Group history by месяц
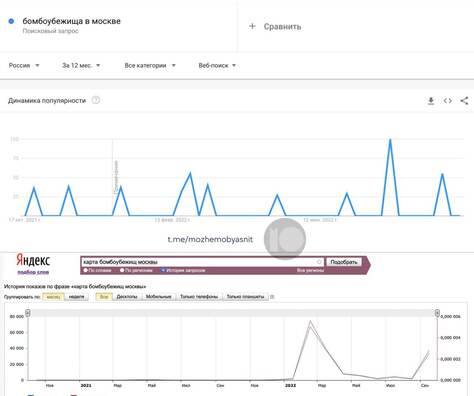The height and width of the screenshot is (396, 474). pos(53,297)
